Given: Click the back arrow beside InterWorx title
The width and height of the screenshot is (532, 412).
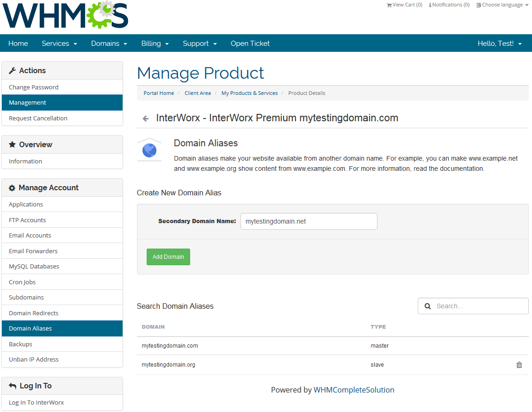Looking at the screenshot, I should pos(146,119).
